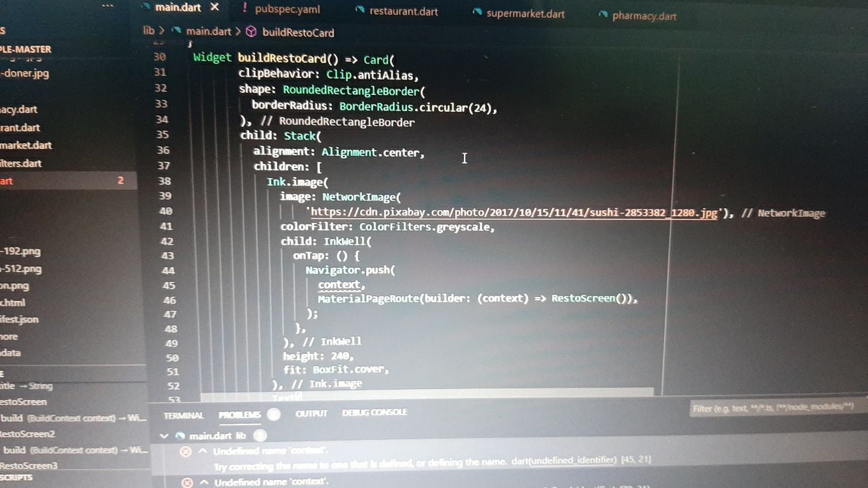
Task: Open the -192.png icon file
Action: click(21, 251)
